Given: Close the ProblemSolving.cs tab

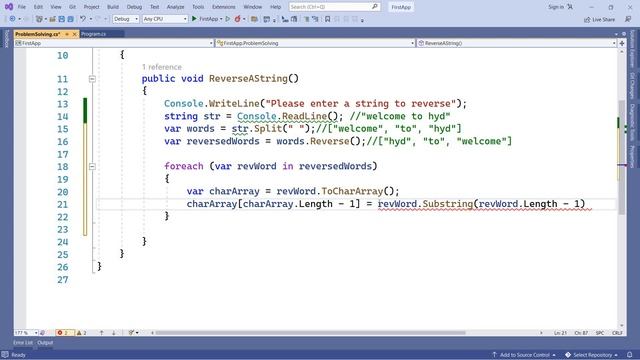Looking at the screenshot, I should click(74, 34).
